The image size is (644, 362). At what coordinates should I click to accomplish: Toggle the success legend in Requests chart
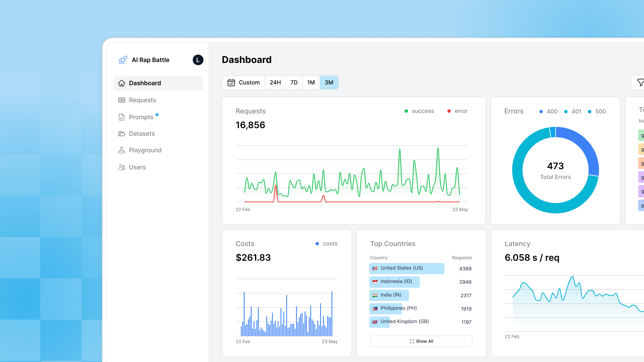419,111
